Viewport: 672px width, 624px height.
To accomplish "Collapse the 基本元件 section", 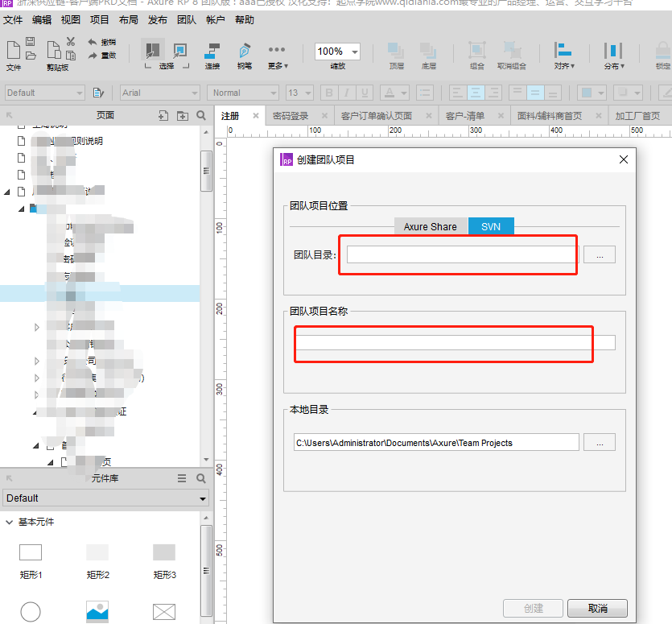I will tap(10, 523).
